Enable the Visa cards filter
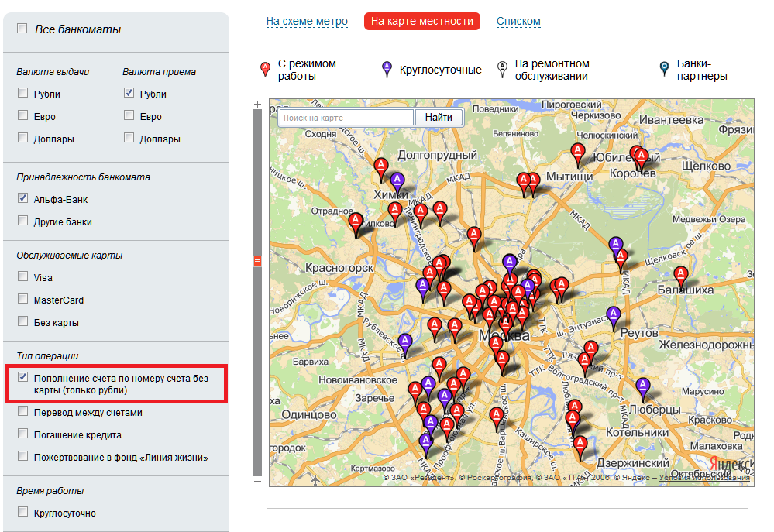774x532 pixels. (x=22, y=277)
